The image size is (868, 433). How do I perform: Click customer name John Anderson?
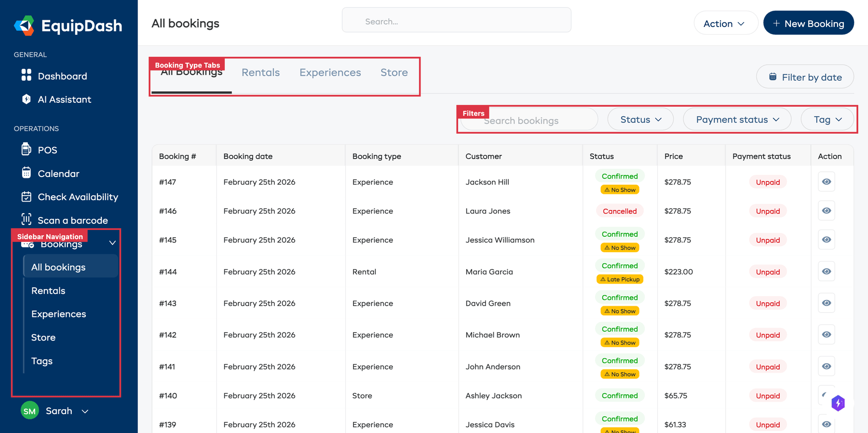coord(493,367)
